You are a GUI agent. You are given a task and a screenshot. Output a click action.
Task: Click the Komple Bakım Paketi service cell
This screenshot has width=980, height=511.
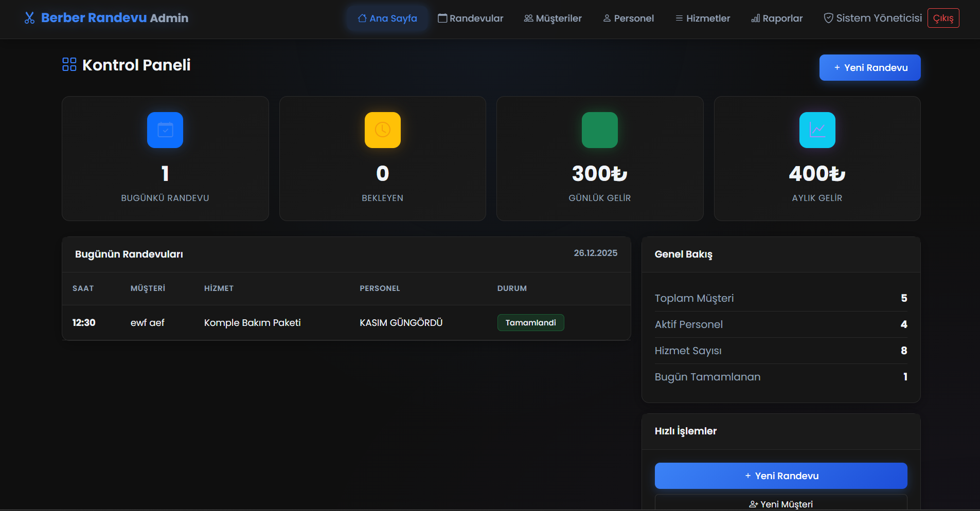[x=253, y=323]
